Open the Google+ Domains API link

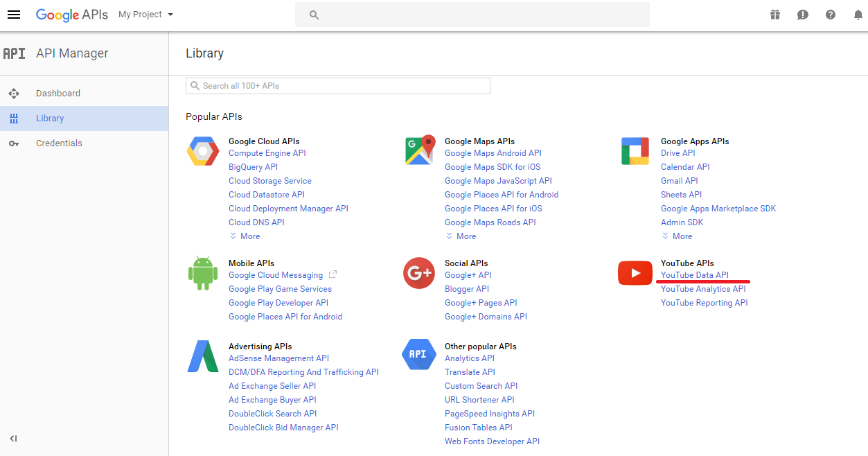[x=486, y=317]
